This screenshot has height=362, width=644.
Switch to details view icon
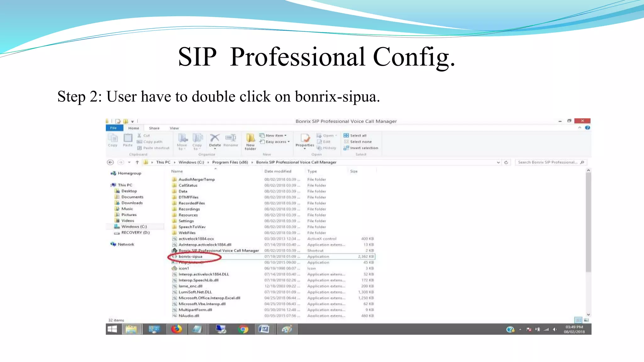click(578, 320)
